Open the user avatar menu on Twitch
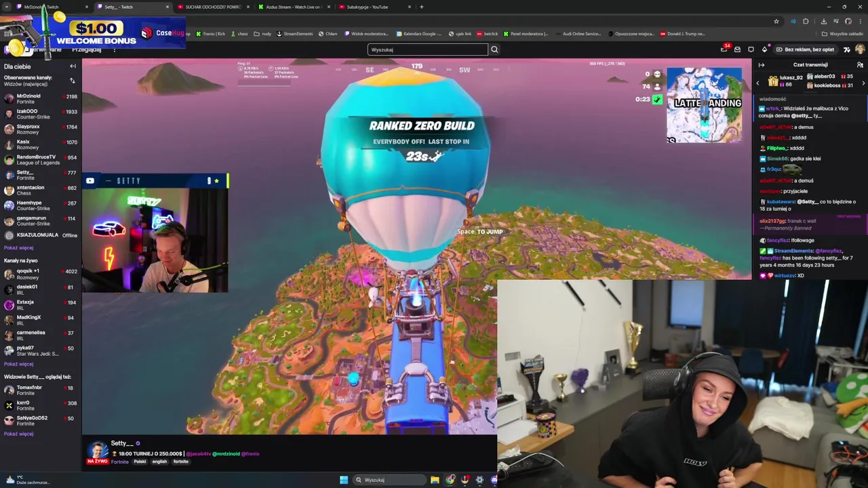This screenshot has height=488, width=868. coord(860,49)
